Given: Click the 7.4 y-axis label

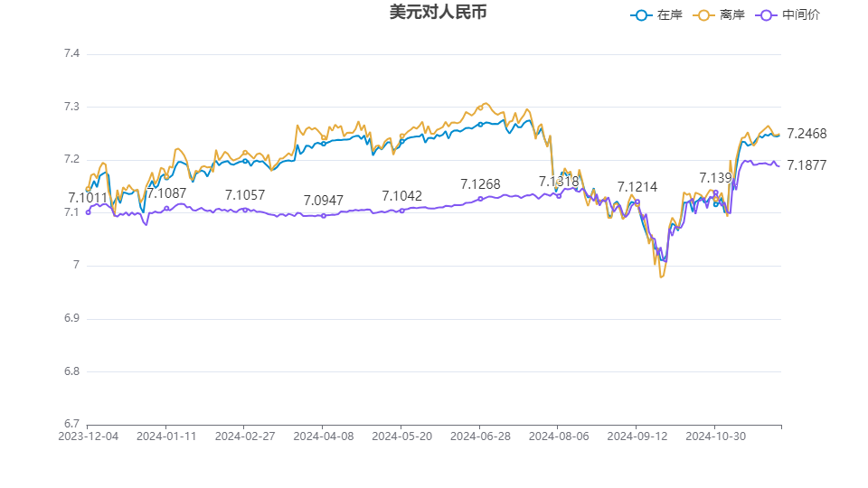Looking at the screenshot, I should (71, 54).
